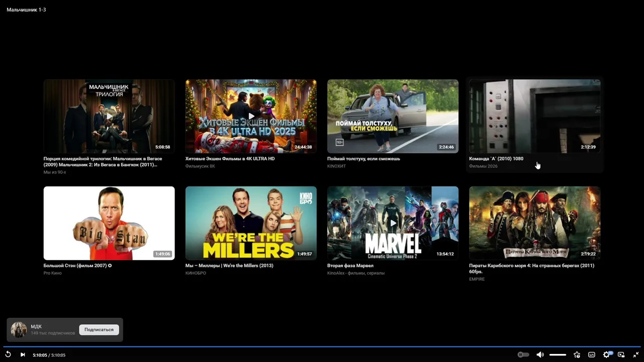Play the Пираты Карибского моря thumbnail
This screenshot has width=644, height=362.
tap(535, 223)
